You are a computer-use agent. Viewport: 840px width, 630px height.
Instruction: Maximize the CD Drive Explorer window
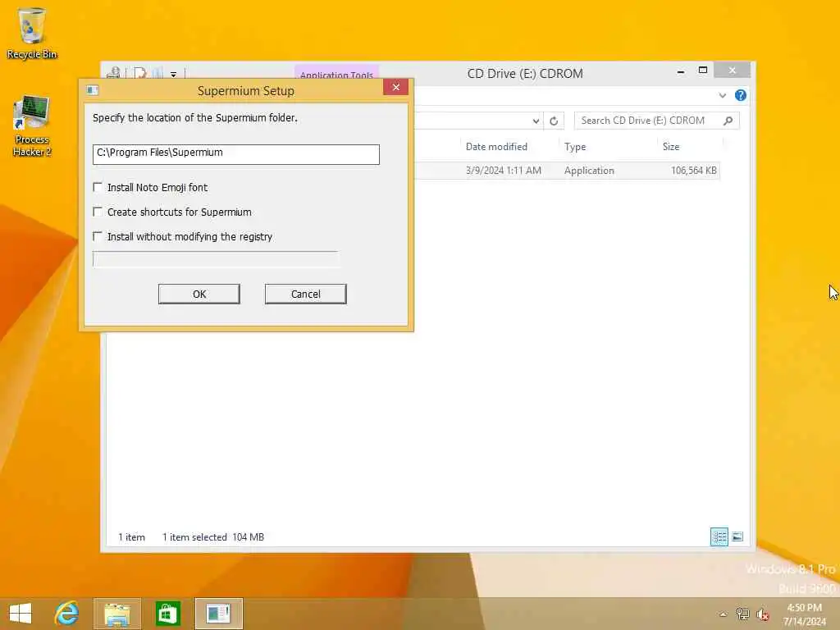point(703,71)
